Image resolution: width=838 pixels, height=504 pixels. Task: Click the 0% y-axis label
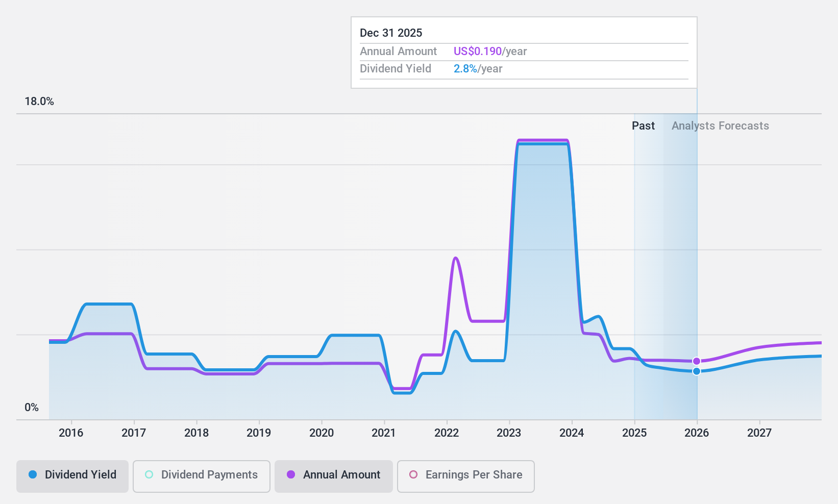point(32,408)
